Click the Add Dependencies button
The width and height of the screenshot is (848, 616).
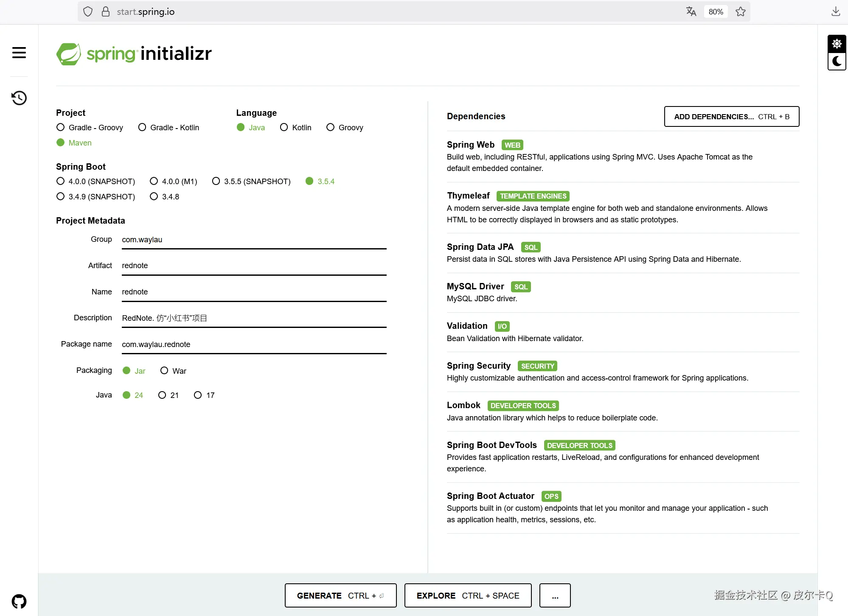click(731, 117)
